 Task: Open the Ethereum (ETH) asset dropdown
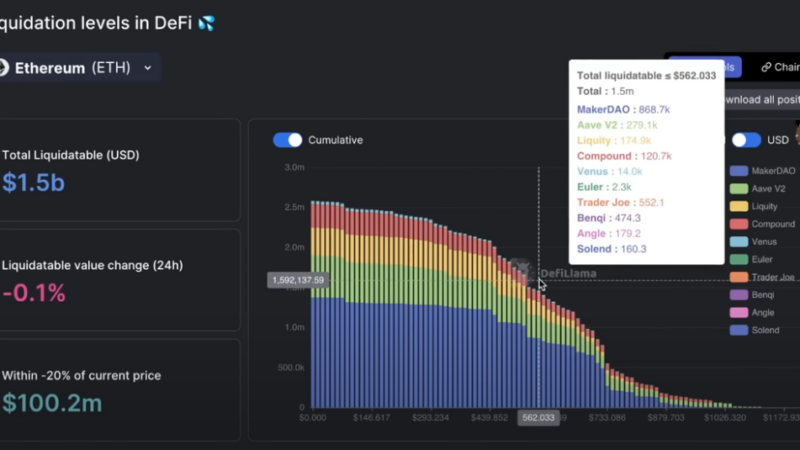(x=79, y=68)
